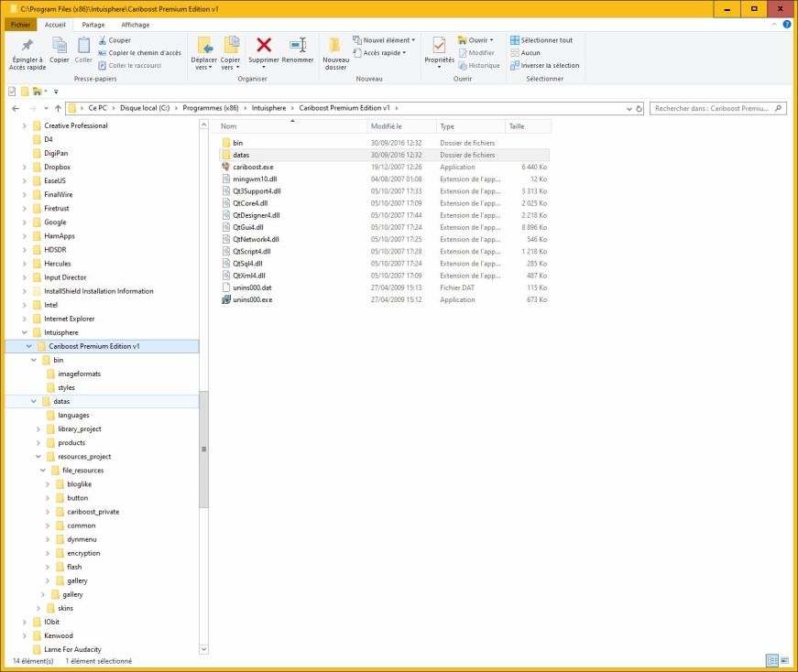The image size is (798, 672).
Task: Select the unins000.exe file
Action: click(253, 299)
